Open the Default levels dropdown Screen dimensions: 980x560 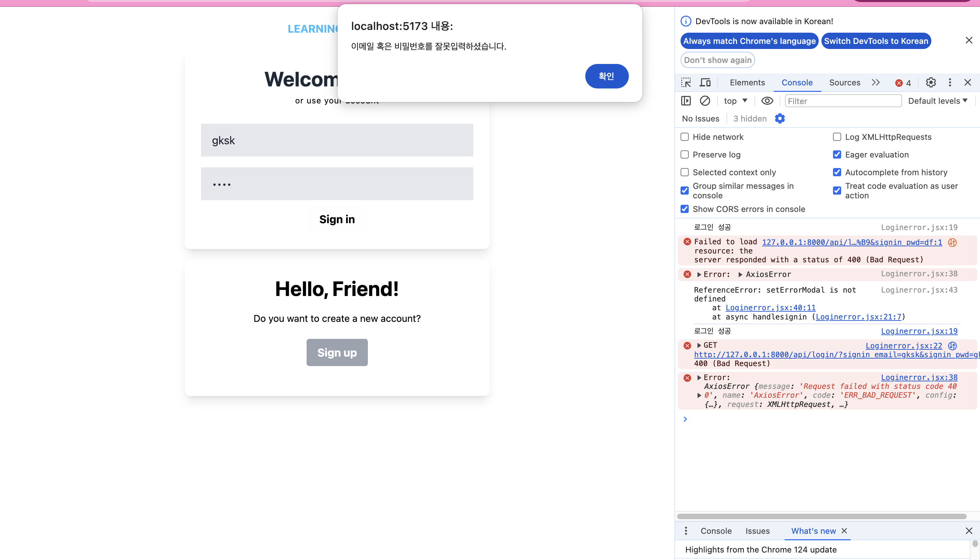[x=937, y=101]
